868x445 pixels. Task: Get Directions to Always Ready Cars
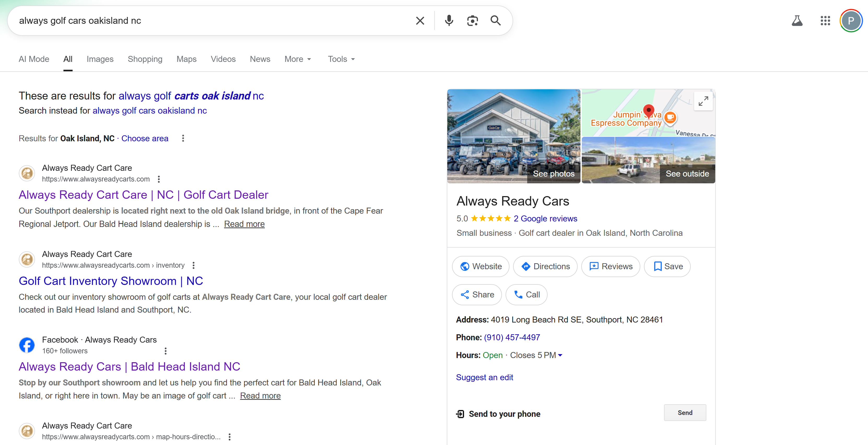point(545,266)
